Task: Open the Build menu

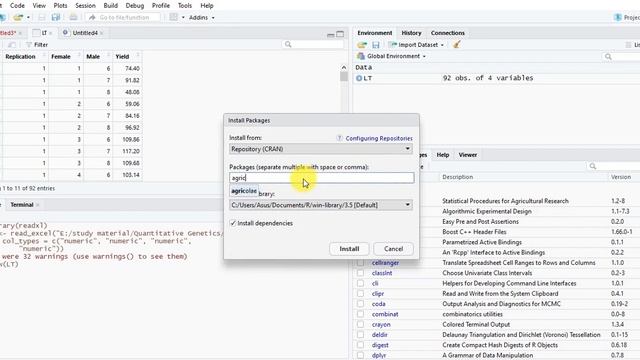Action: coord(111,6)
